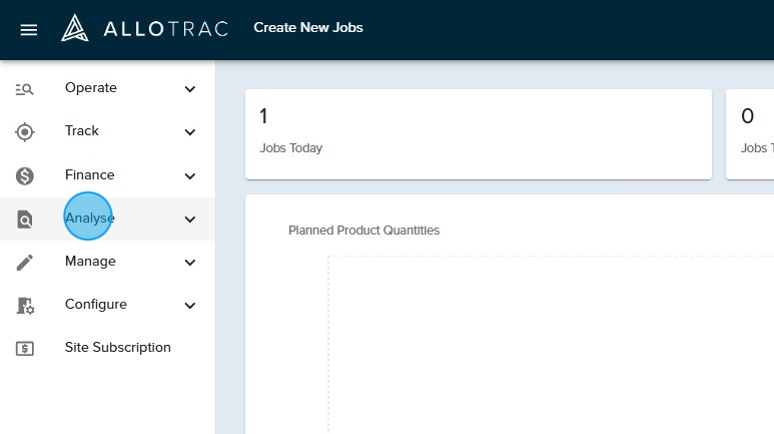774x434 pixels.
Task: Expand the Manage chevron arrow
Action: point(190,262)
